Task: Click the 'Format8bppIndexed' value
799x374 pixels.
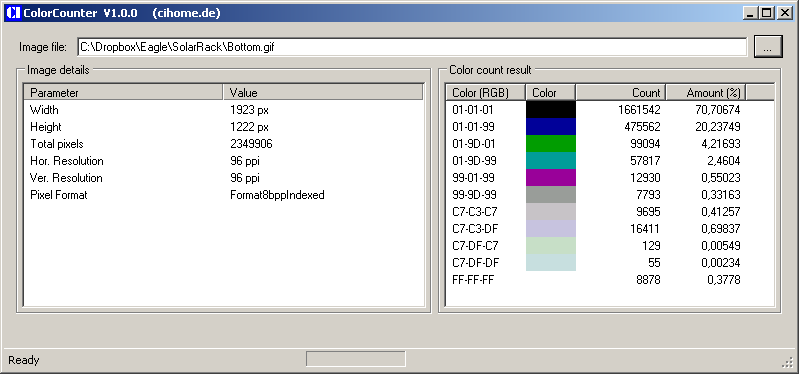Action: tap(277, 195)
